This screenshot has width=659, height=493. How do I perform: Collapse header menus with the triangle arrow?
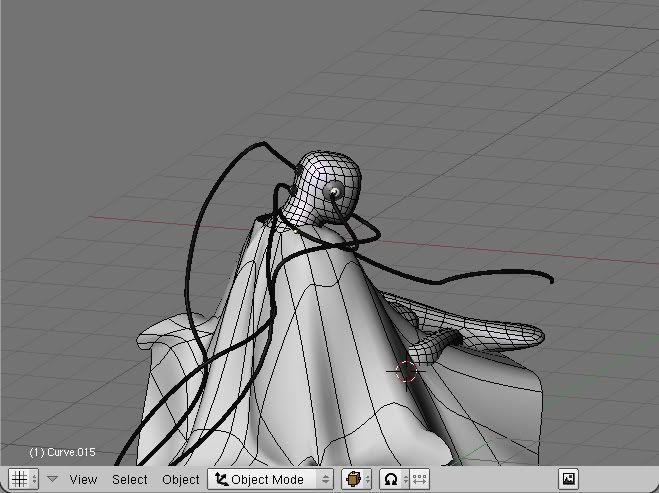(x=52, y=479)
